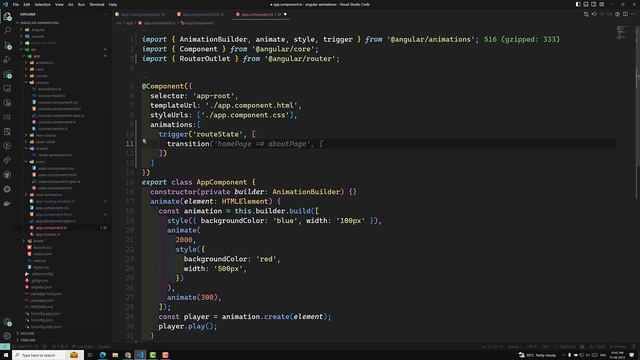The width and height of the screenshot is (640, 360).
Task: Open the Run menu
Action: [x=81, y=4]
